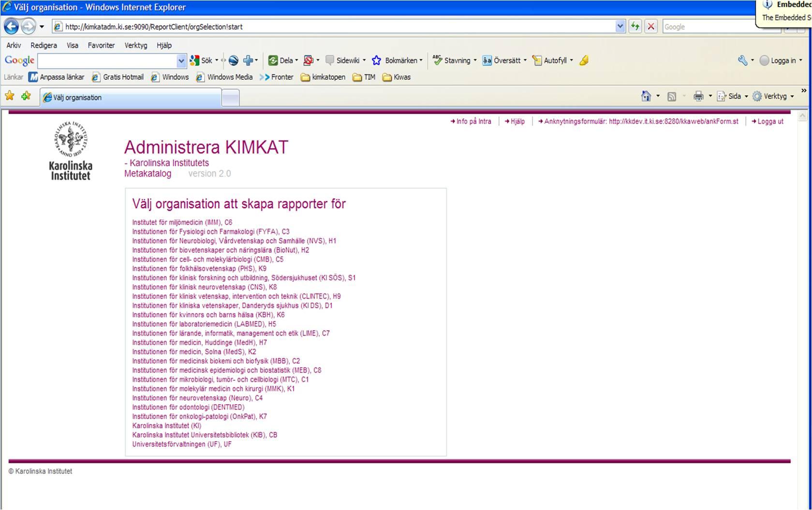Open the Hjälp menu in the menu bar

coord(164,45)
